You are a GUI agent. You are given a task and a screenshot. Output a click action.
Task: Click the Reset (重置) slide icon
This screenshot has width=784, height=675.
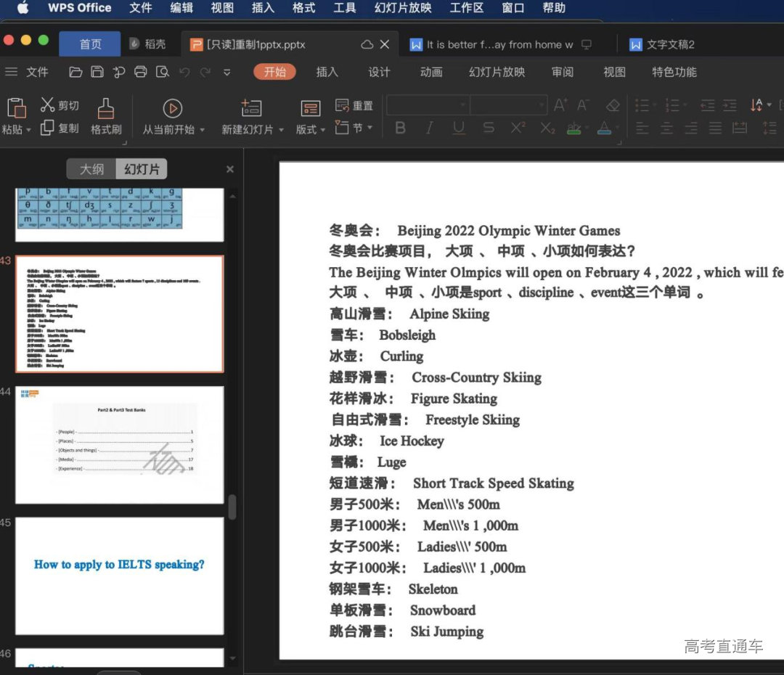(343, 105)
